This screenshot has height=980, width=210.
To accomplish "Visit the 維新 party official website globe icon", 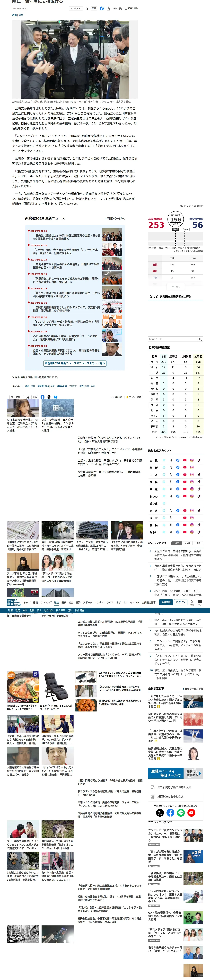I will [x=164, y=468].
